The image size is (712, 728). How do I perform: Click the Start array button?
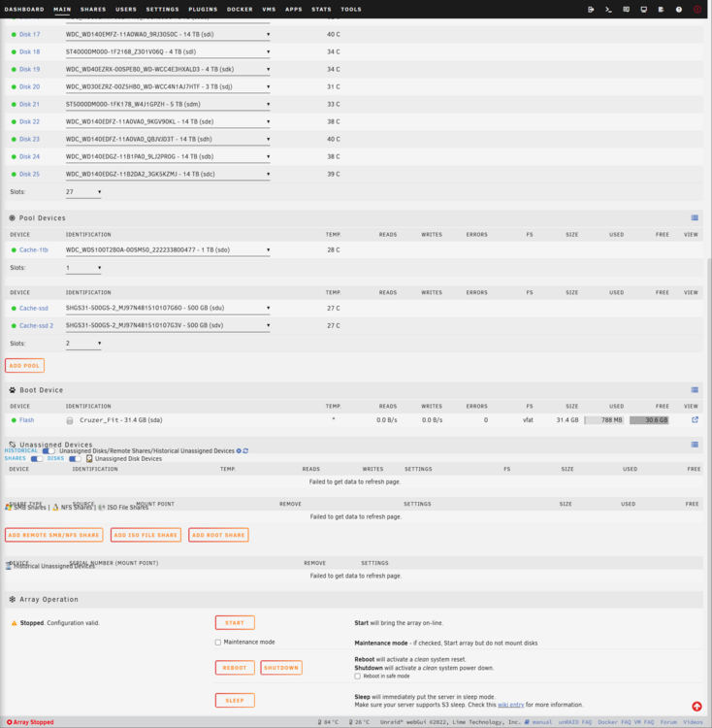(235, 622)
